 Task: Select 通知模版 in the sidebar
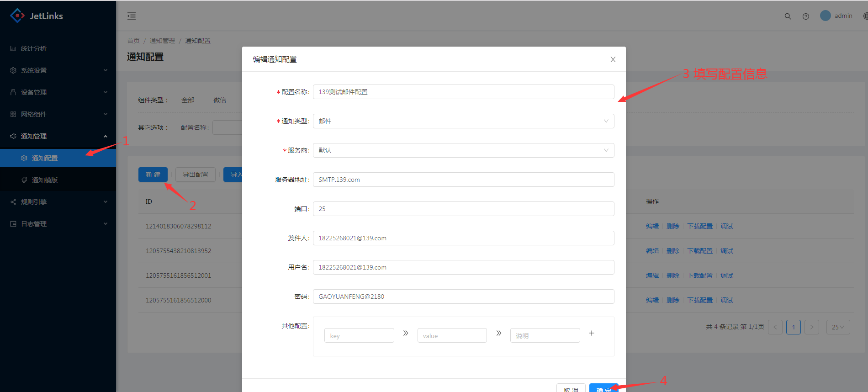coord(44,180)
